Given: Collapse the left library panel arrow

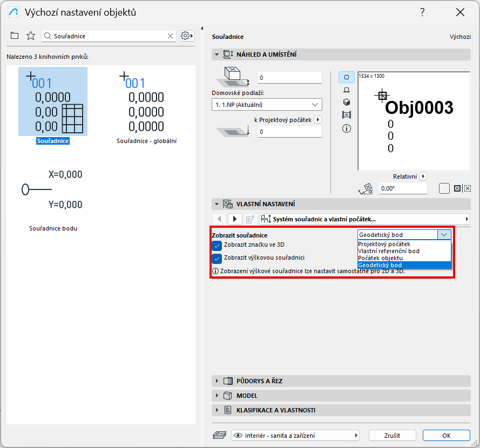Looking at the screenshot, I should (202, 29).
